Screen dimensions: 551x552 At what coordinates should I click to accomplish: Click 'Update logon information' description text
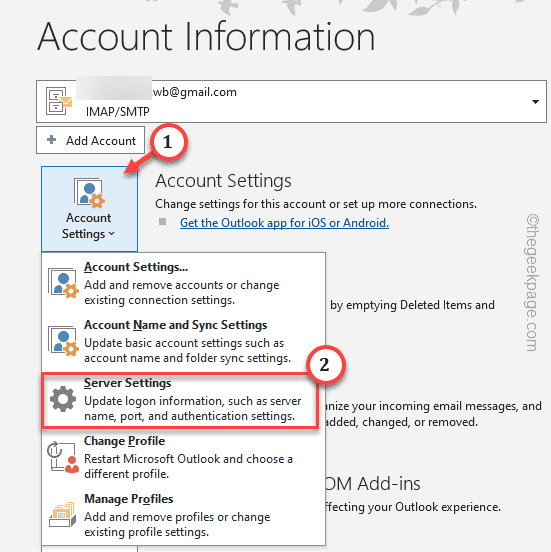[193, 408]
